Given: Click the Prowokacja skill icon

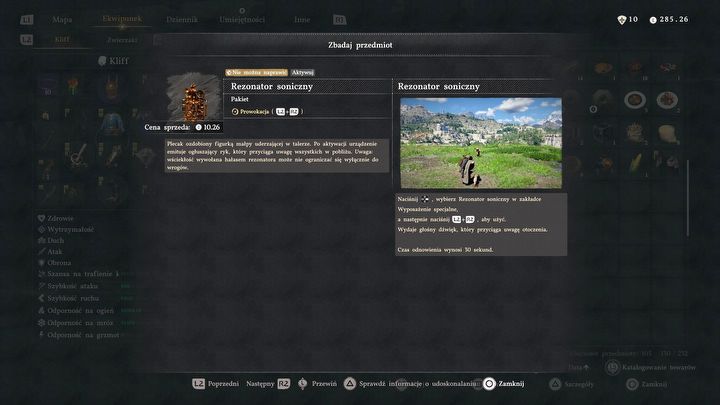Looking at the screenshot, I should pyautogui.click(x=235, y=112).
